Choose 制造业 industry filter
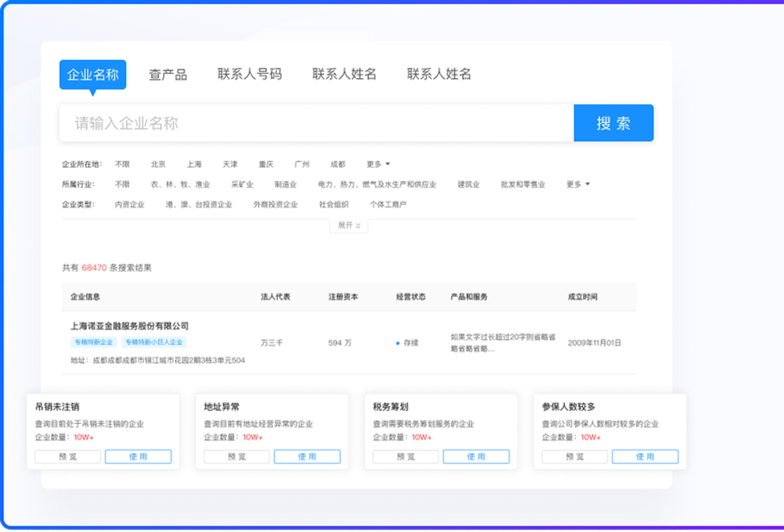The image size is (784, 532). (x=285, y=184)
